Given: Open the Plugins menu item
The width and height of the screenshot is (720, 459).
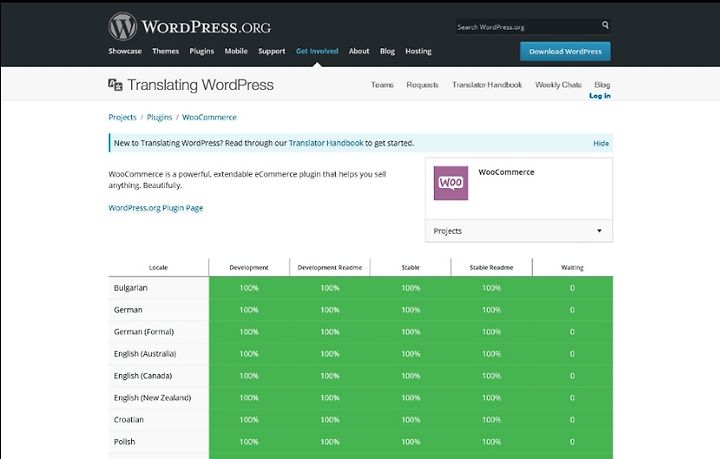Looking at the screenshot, I should pos(202,51).
